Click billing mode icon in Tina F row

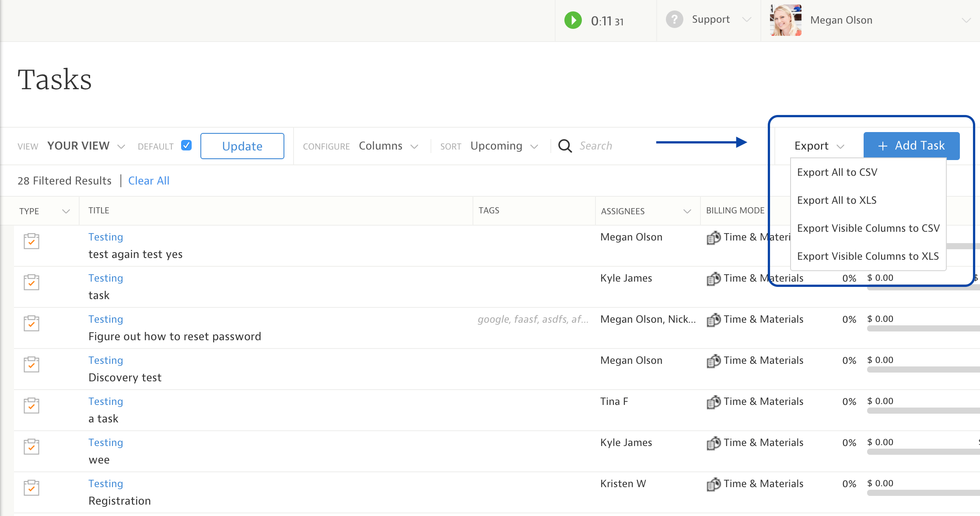[714, 402]
